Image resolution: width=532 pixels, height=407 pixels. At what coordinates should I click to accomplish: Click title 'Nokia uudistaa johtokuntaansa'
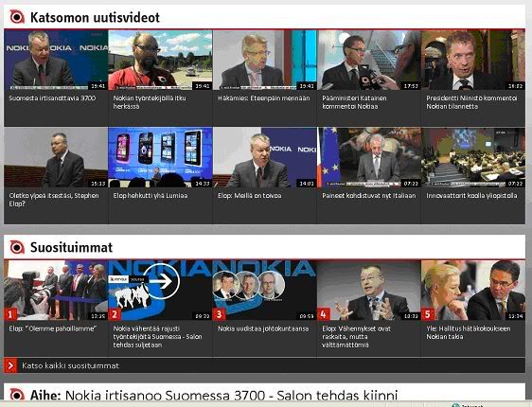tap(263, 328)
